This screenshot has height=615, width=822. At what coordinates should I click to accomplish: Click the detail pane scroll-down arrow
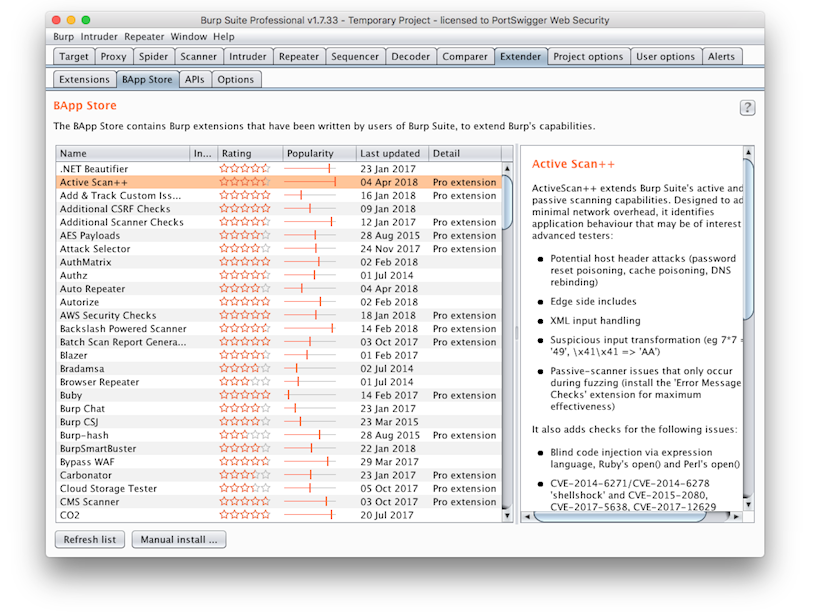click(x=749, y=504)
